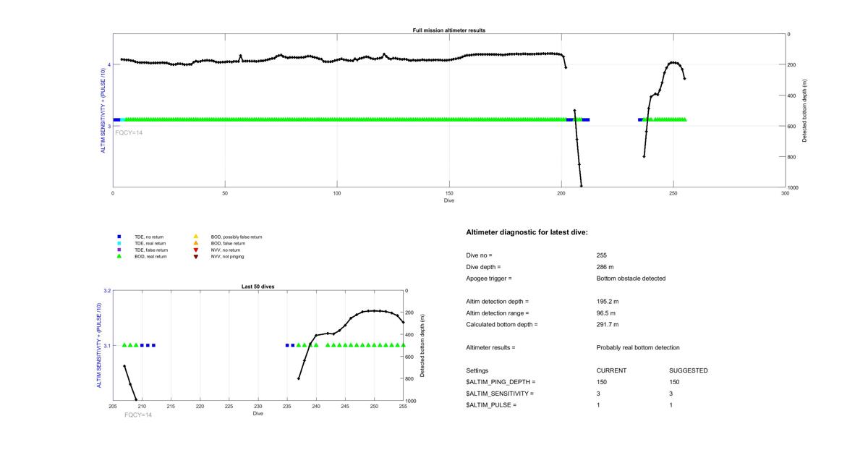Click the blue square marker at dive 235 in Last 50 dives plot
Image resolution: width=868 pixels, height=450 pixels.
(287, 345)
